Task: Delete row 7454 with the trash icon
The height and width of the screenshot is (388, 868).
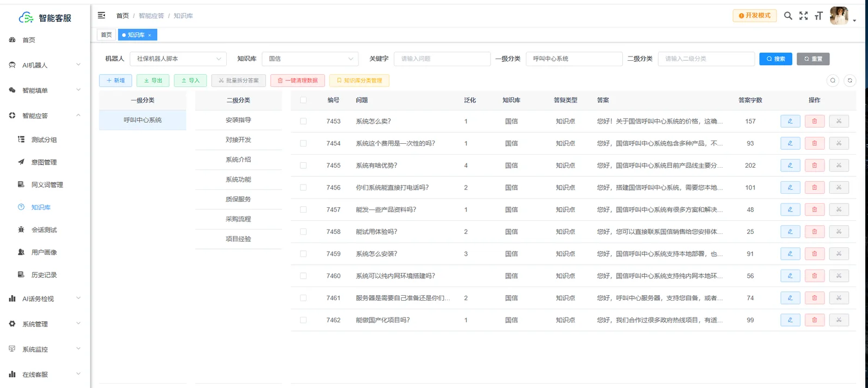Action: [814, 143]
